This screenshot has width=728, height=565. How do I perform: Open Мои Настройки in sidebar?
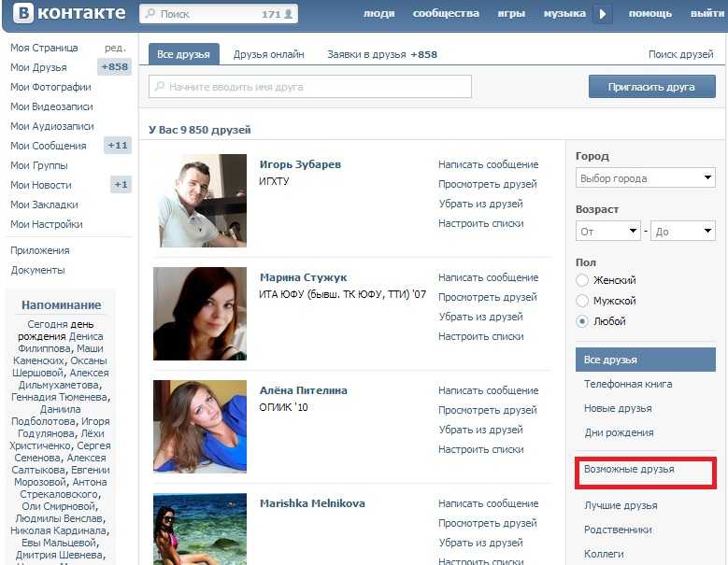click(47, 224)
